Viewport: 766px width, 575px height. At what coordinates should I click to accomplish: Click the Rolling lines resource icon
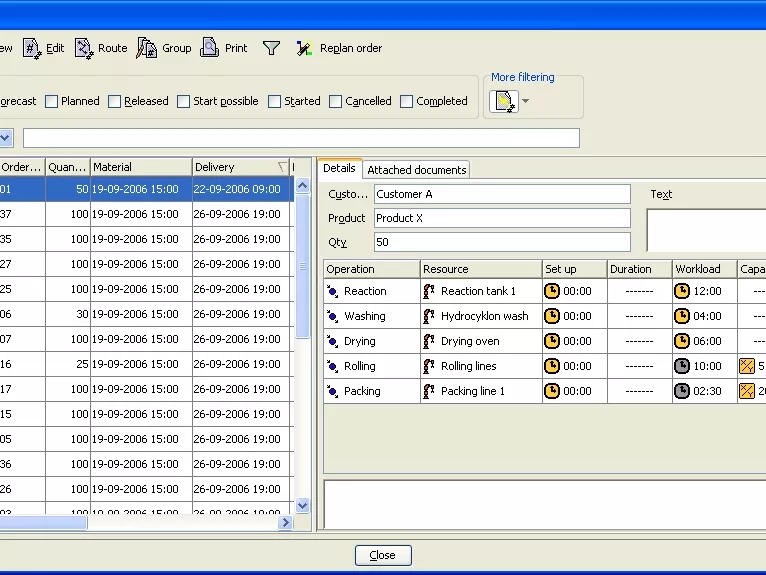[x=429, y=366]
